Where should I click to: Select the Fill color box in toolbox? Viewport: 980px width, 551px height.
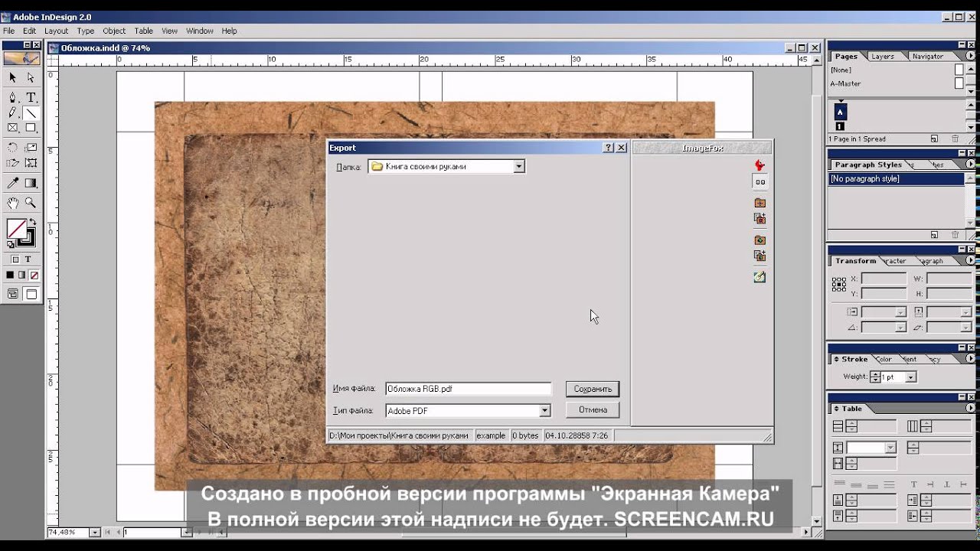tap(16, 228)
